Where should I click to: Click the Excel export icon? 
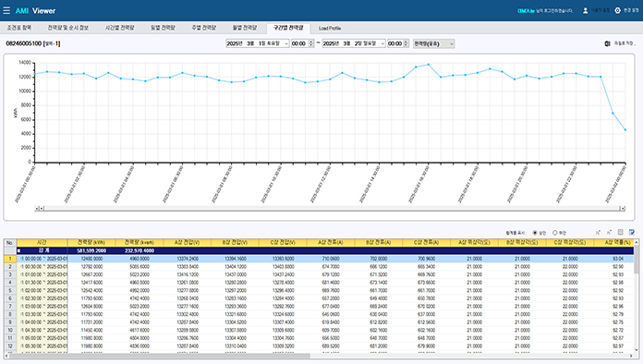point(607,43)
